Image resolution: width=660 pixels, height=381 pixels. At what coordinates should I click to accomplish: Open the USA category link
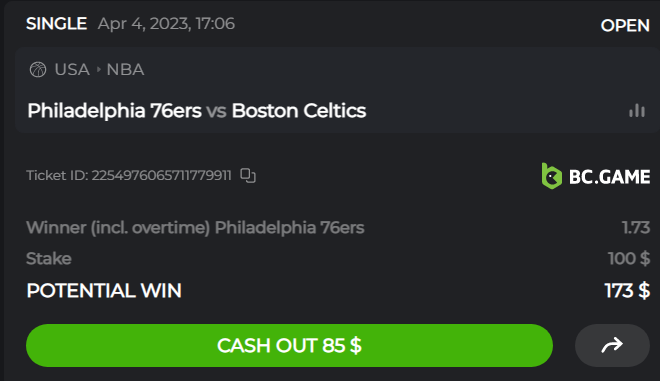[x=72, y=69]
